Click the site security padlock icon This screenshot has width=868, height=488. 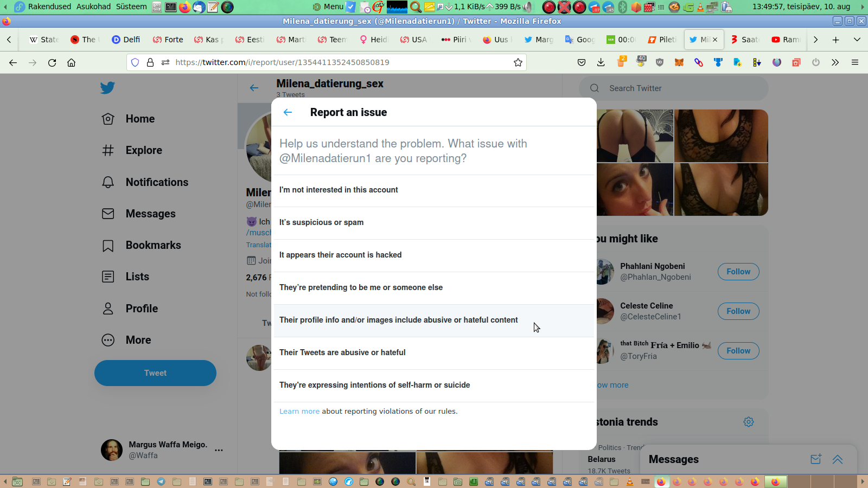point(150,62)
